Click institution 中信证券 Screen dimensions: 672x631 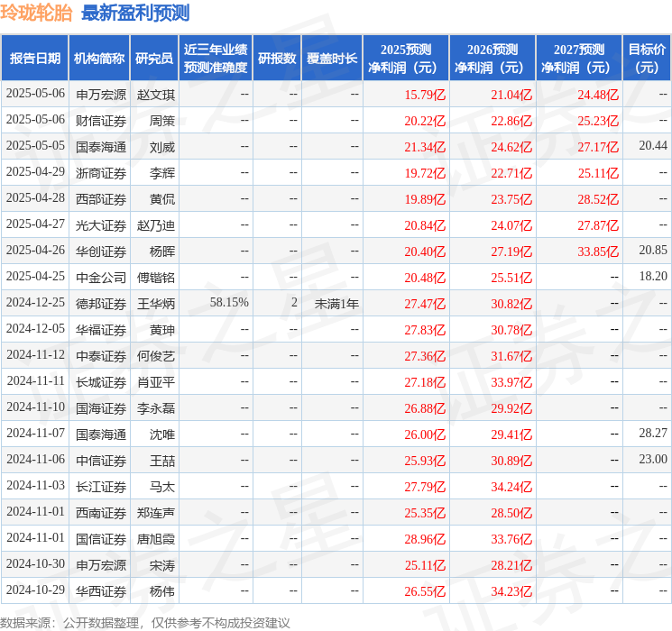[101, 461]
